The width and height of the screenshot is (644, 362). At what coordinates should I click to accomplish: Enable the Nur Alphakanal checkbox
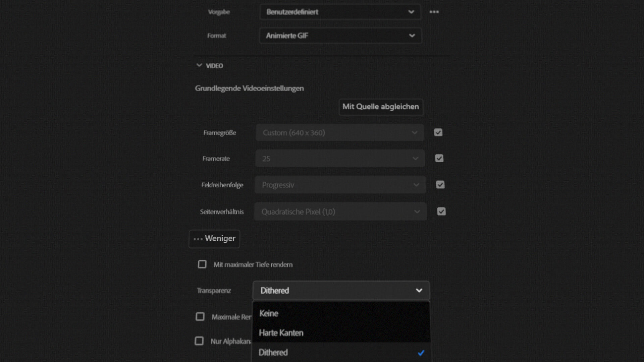tap(199, 341)
